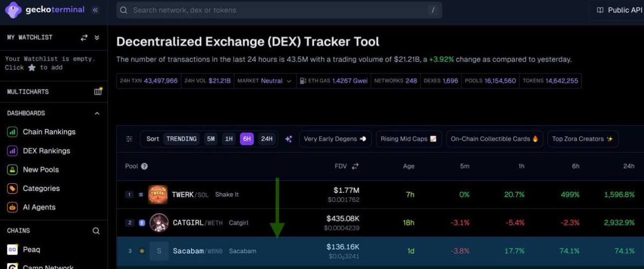Sort by the 24h column header
Screen dimensions: 644x269
click(629, 166)
